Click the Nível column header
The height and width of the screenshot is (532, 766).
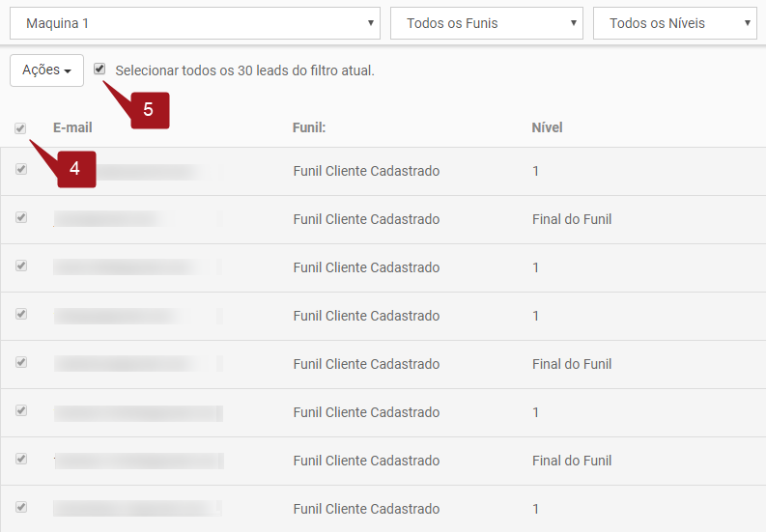coord(547,127)
